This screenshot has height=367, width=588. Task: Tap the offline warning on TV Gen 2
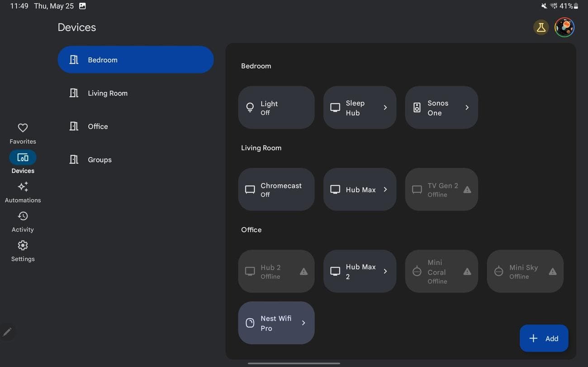[467, 189]
